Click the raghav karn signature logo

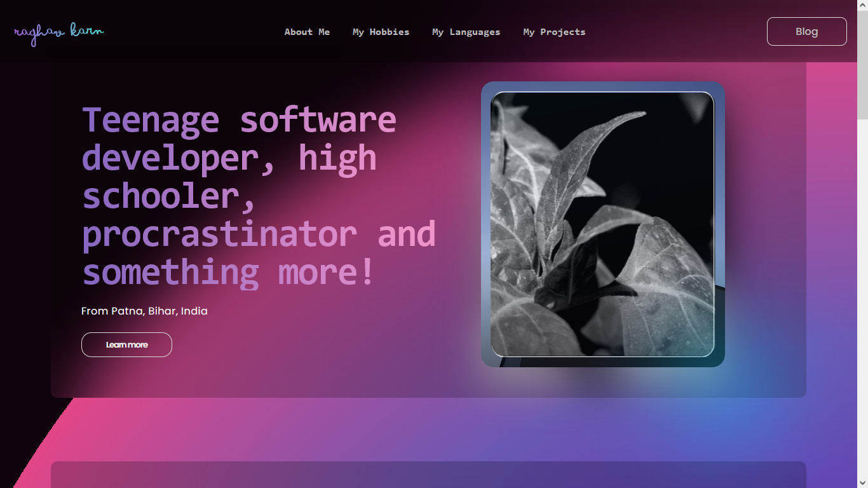[x=58, y=33]
